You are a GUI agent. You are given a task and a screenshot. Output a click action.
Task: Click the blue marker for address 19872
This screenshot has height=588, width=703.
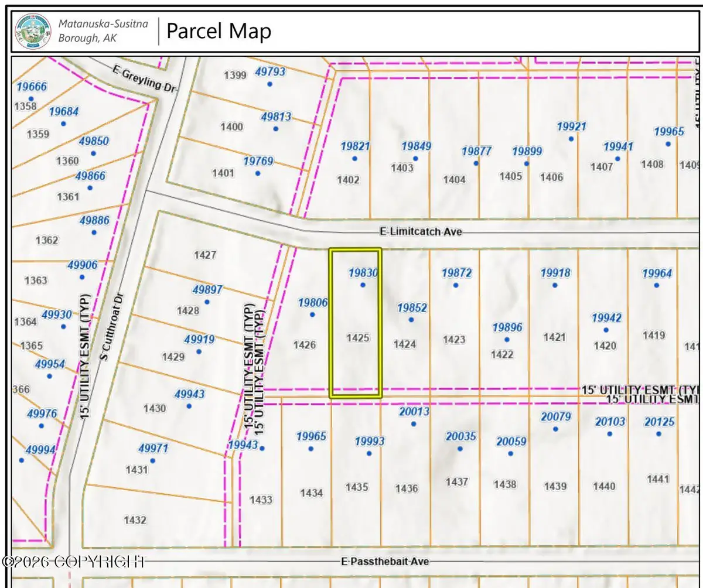tap(456, 285)
